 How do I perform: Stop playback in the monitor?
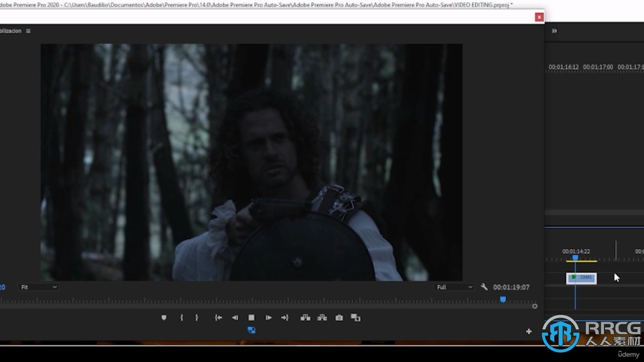click(x=252, y=318)
